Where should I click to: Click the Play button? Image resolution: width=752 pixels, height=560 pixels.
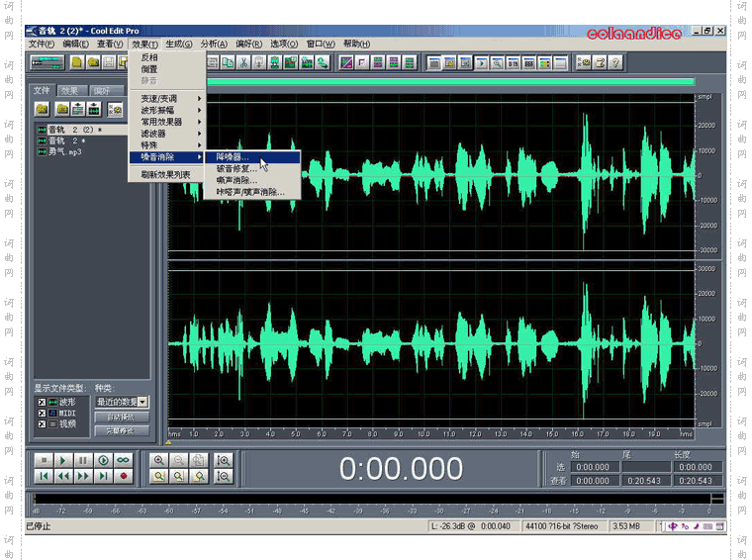pos(62,460)
